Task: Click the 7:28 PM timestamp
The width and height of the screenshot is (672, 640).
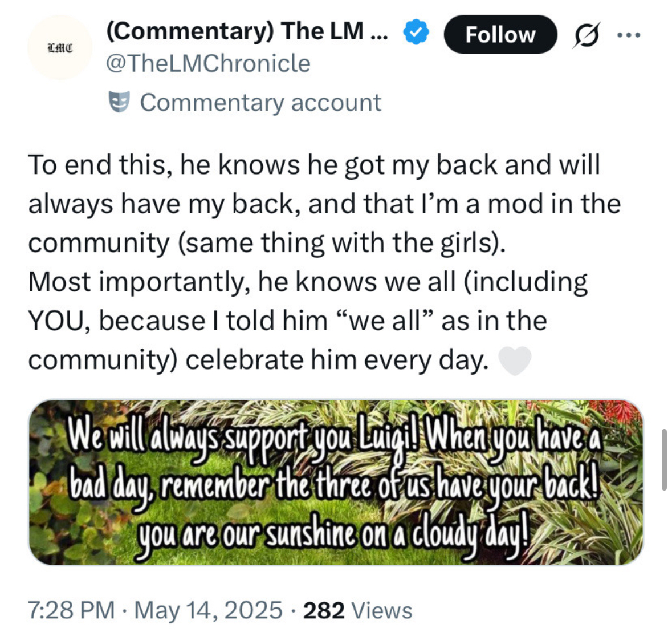Action: click(x=72, y=610)
